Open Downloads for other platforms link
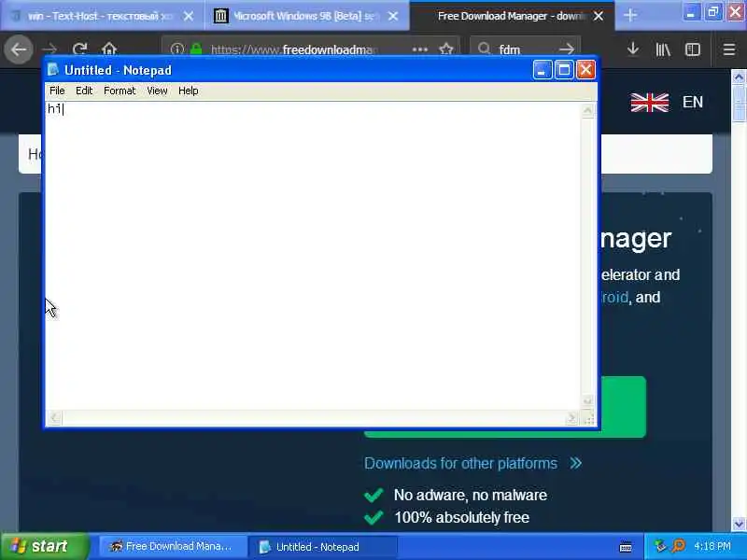 pos(472,463)
